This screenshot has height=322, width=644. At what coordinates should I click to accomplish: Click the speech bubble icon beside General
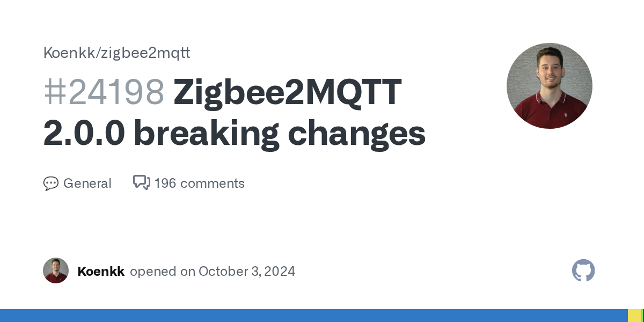[x=50, y=184]
